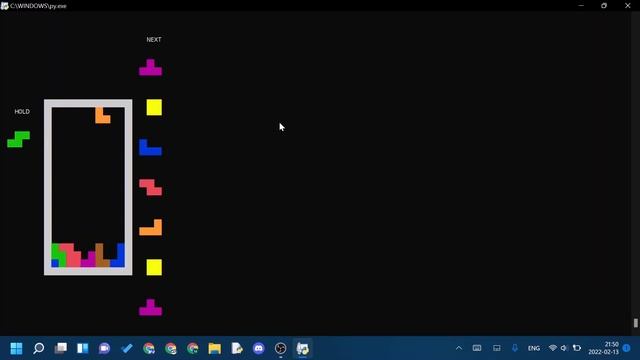
Task: Open Discord from the taskbar
Action: (259, 348)
